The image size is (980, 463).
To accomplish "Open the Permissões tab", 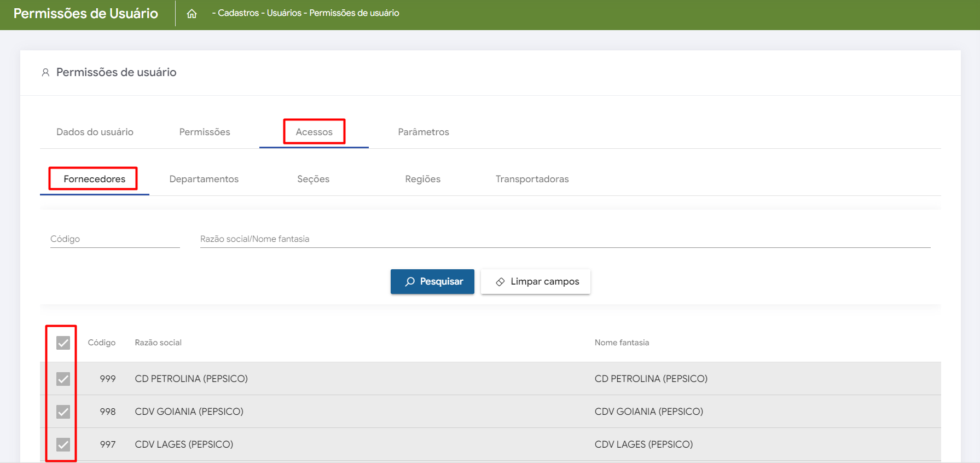I will coord(205,132).
